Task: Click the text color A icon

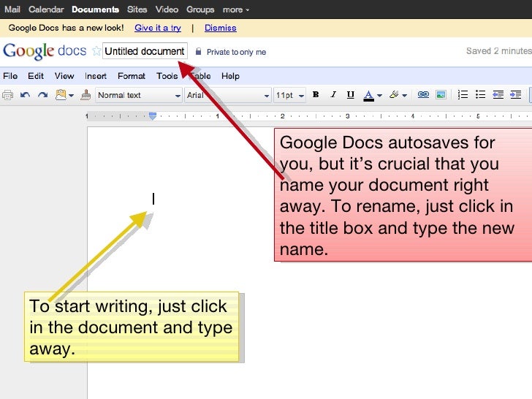Action: coord(368,96)
